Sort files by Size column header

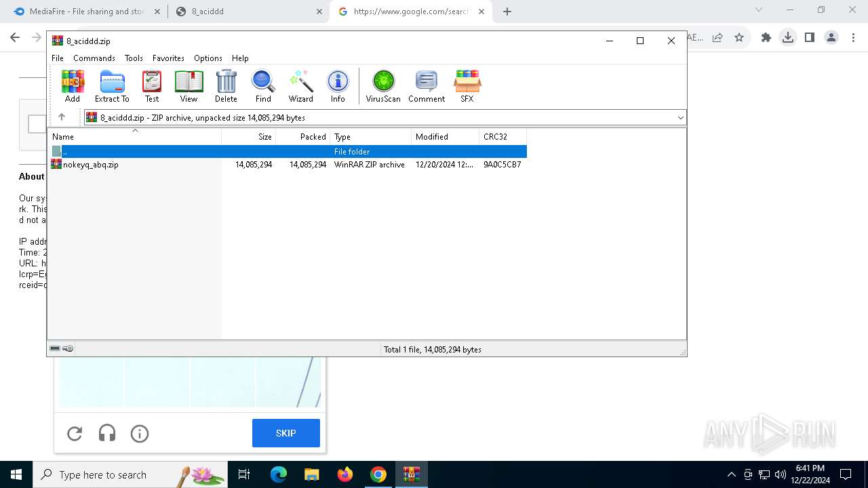[248, 136]
